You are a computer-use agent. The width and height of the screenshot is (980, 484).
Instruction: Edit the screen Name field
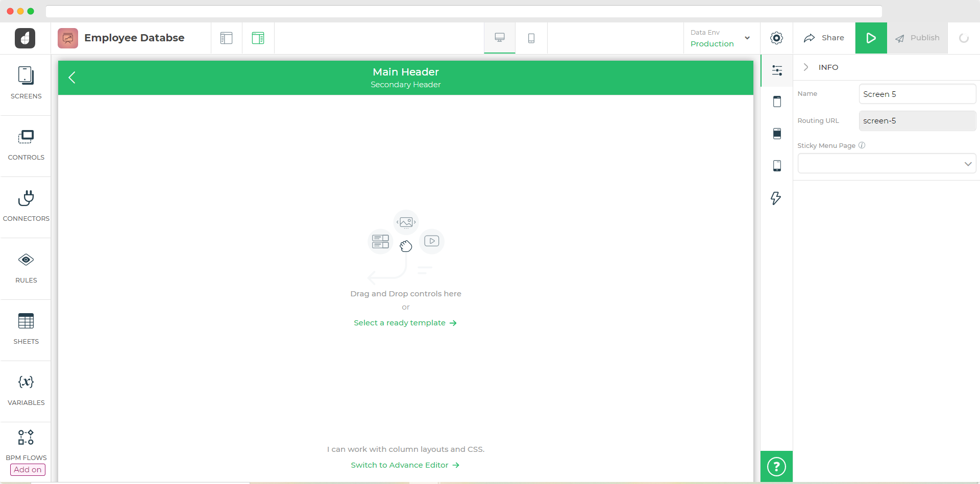(917, 94)
